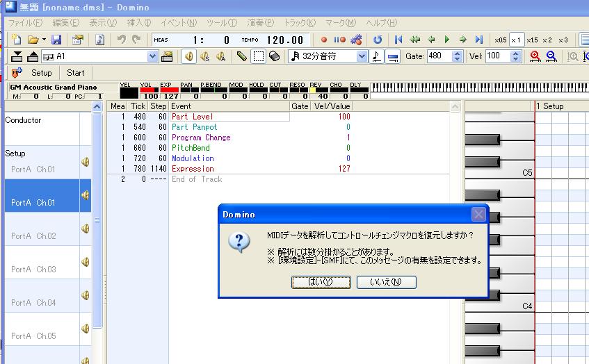Set playback speed to x1.5
This screenshot has width=589, height=364.
532,40
